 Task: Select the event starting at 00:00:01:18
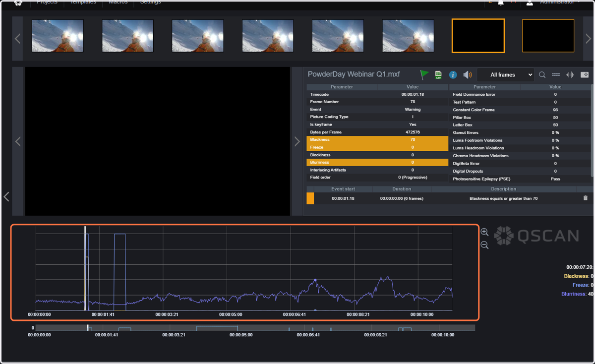pos(449,198)
